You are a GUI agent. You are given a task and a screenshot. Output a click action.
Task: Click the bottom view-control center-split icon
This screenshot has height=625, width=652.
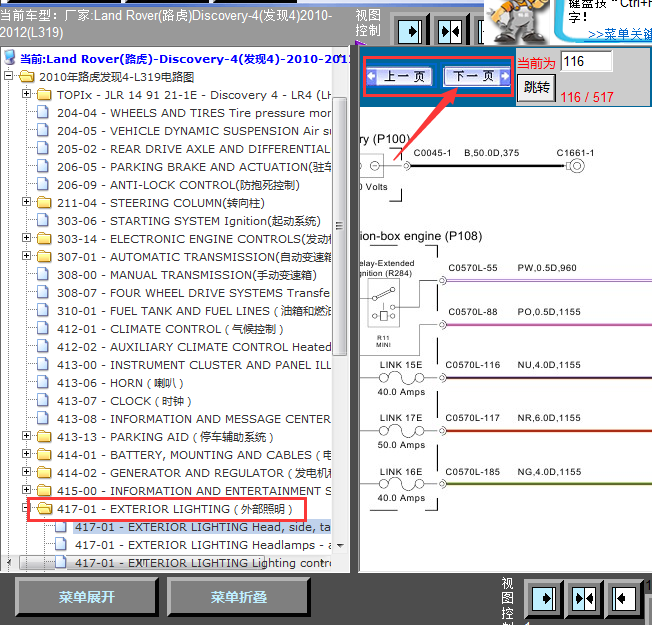tap(584, 599)
